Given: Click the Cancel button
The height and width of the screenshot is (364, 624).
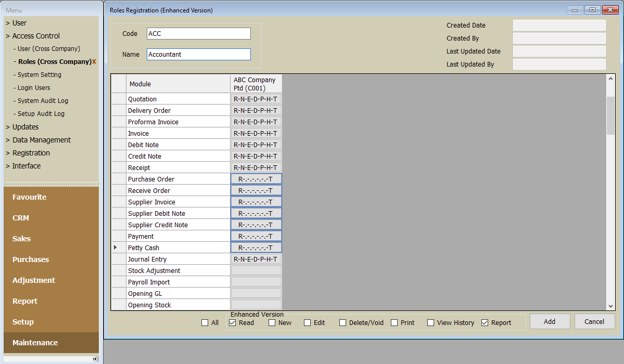Looking at the screenshot, I should coord(594,321).
